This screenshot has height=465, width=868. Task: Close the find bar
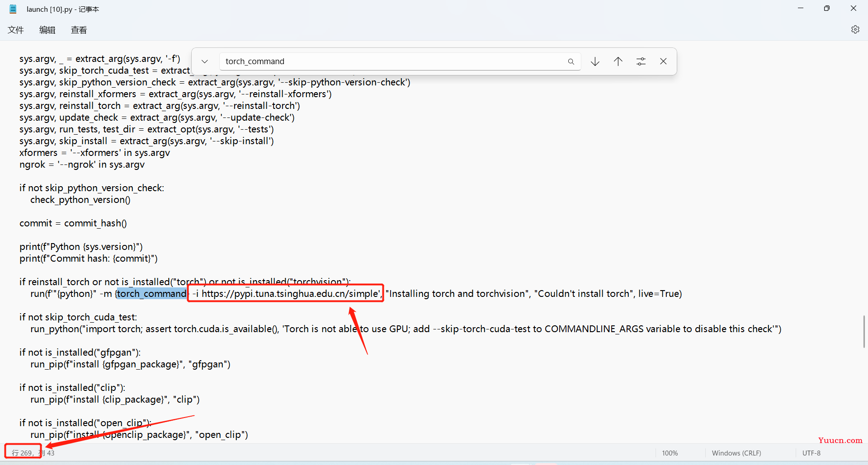click(x=663, y=61)
